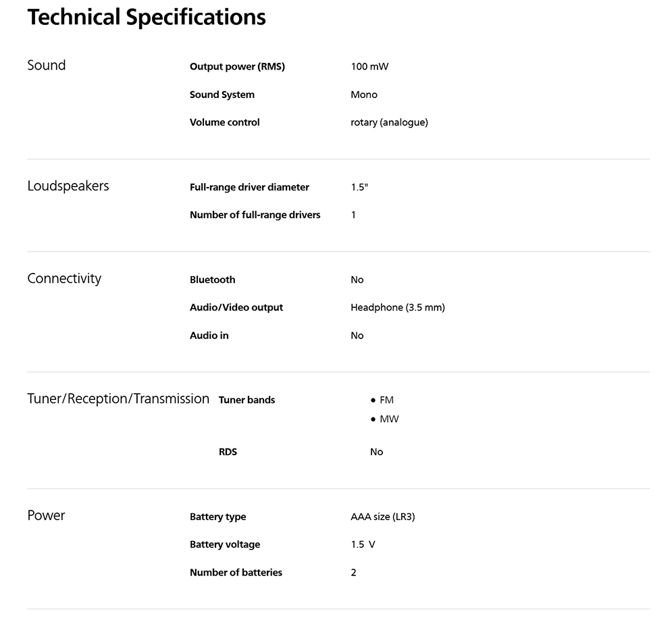Click the Power section heading

coord(46,515)
